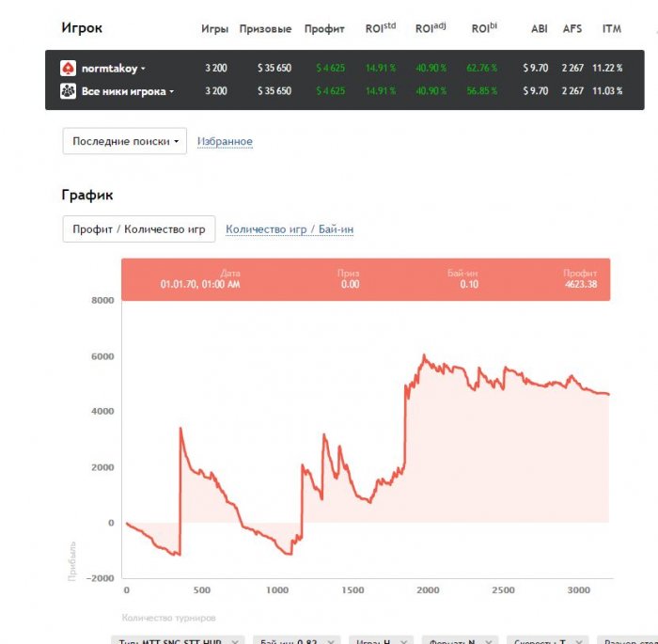The width and height of the screenshot is (658, 644).
Task: Click the Призовые column header
Action: pos(265,29)
